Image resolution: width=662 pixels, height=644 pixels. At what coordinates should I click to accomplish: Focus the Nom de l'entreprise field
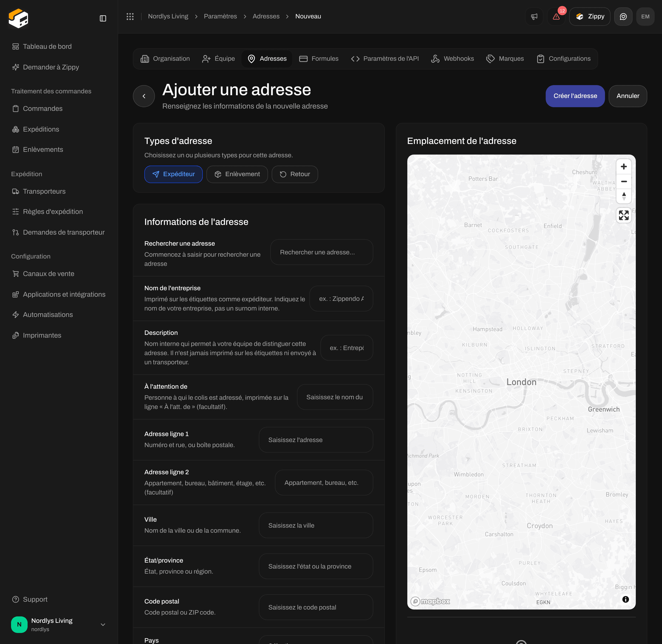[x=341, y=299]
